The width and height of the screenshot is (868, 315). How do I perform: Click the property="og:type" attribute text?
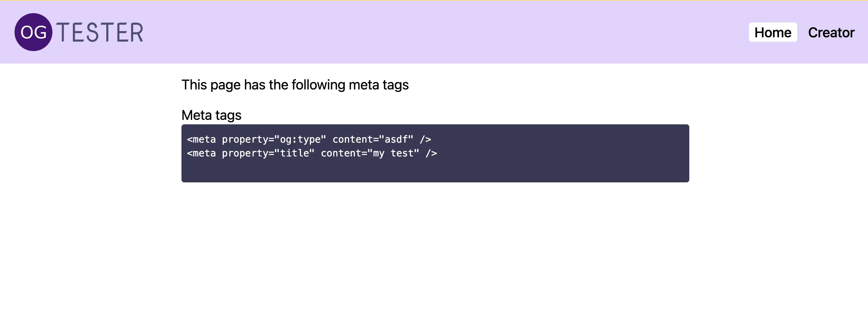point(274,140)
